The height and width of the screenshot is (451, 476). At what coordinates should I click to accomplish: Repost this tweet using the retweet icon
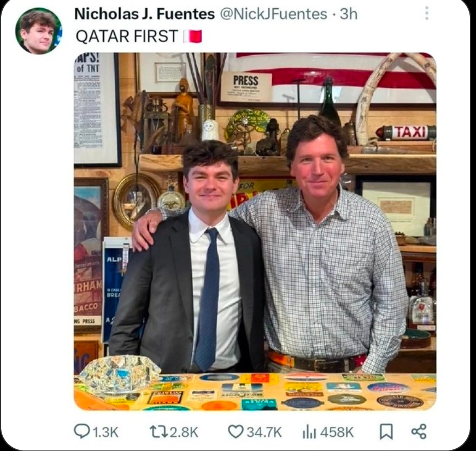(157, 431)
